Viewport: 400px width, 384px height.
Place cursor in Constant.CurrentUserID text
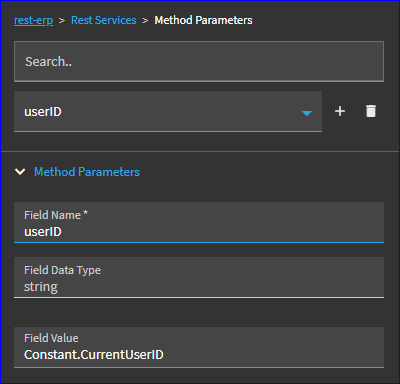[x=94, y=355]
